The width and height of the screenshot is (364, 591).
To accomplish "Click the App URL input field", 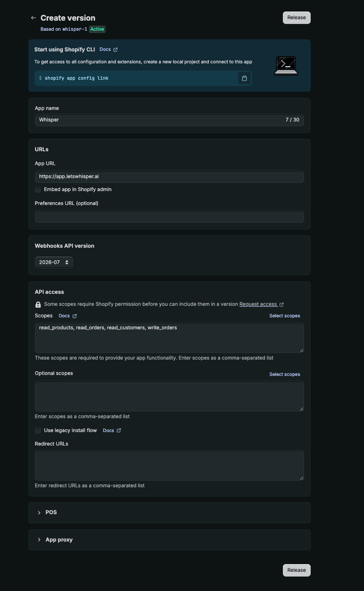I will pyautogui.click(x=170, y=177).
